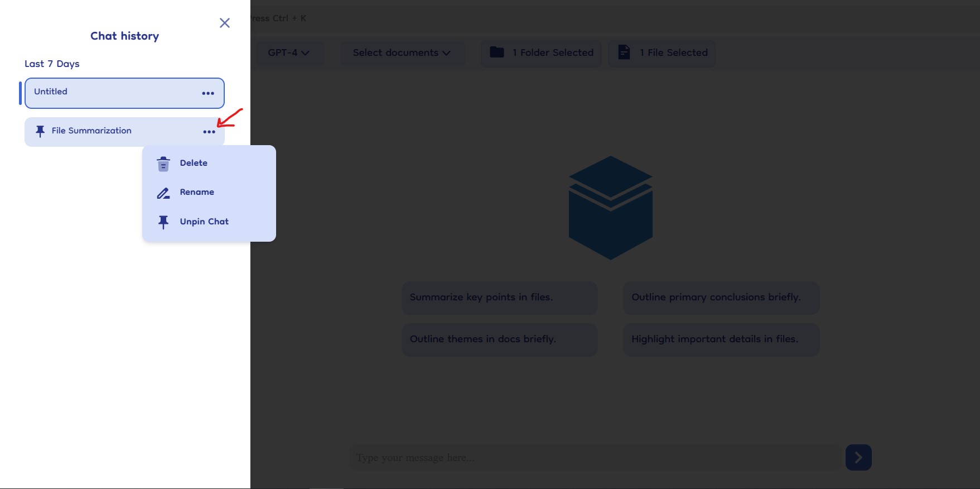Viewport: 980px width, 489px height.
Task: Open the Select documents dropdown
Action: click(402, 52)
